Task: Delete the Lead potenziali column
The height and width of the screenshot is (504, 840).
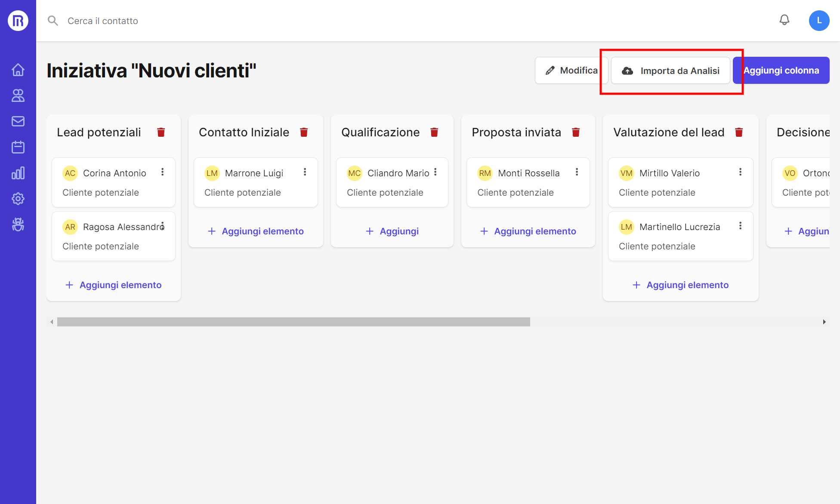Action: coord(161,132)
